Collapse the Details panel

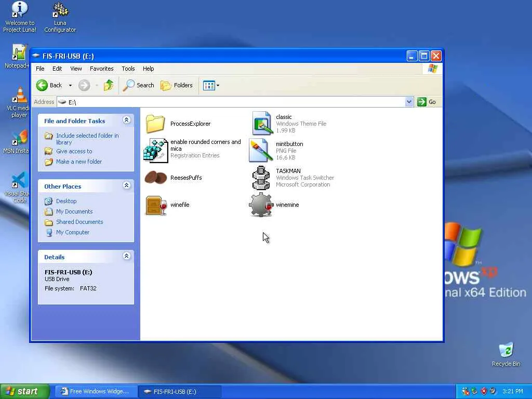[127, 256]
